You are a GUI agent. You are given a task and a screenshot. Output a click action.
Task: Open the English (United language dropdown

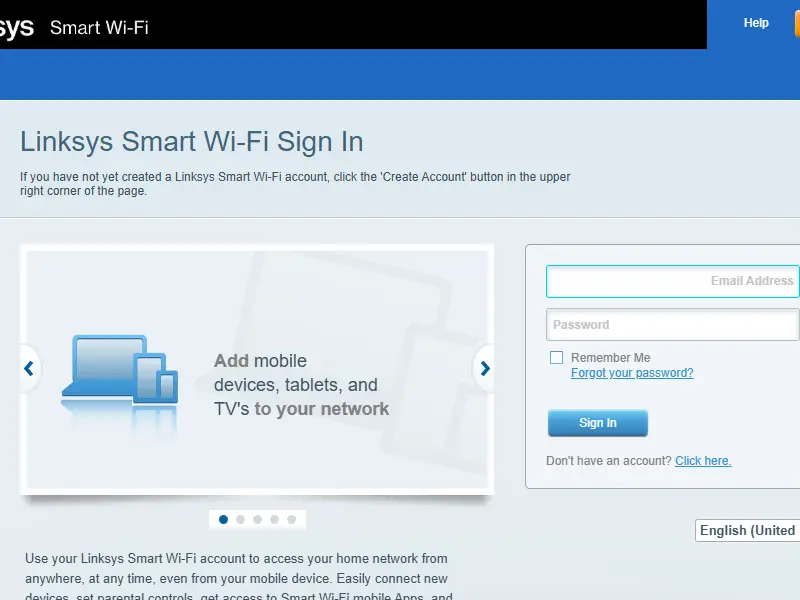747,531
